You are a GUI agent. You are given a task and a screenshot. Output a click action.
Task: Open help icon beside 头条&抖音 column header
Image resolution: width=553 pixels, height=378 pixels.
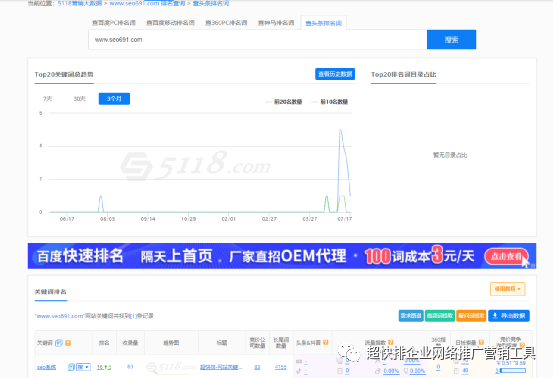click(326, 342)
